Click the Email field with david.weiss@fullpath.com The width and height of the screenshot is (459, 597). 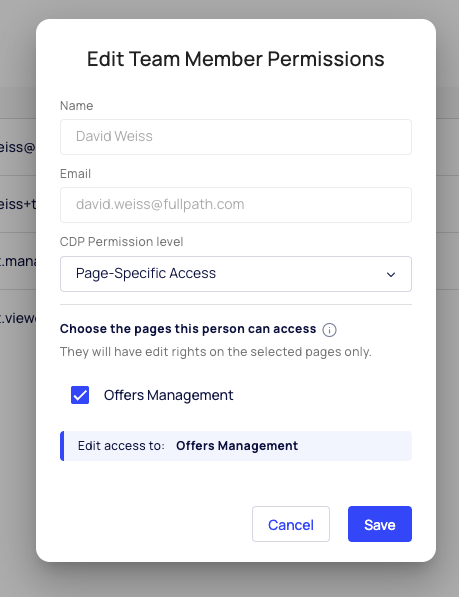(236, 205)
